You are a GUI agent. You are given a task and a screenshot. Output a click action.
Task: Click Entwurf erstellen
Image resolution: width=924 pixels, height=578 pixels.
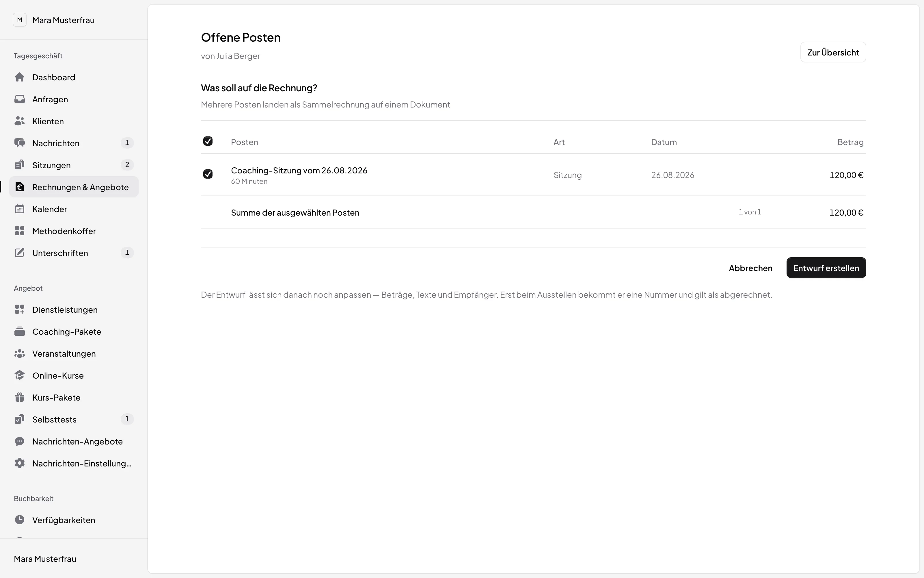coord(826,268)
